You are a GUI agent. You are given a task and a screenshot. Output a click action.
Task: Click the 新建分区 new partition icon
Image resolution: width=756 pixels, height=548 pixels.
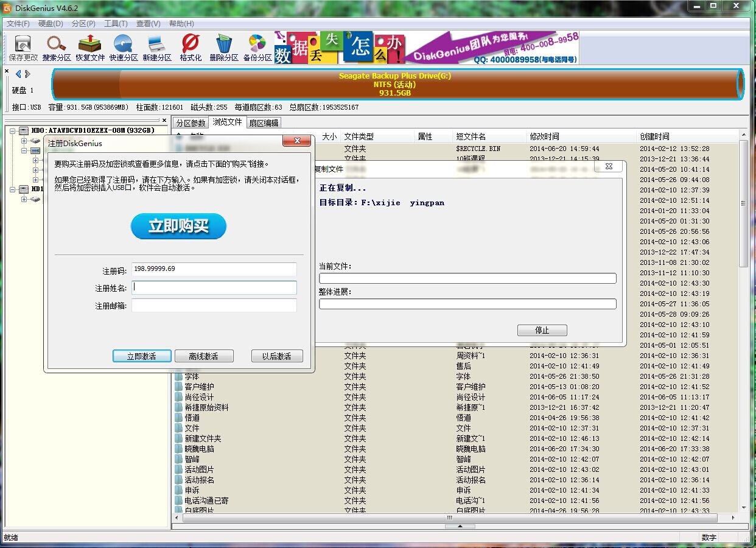157,47
